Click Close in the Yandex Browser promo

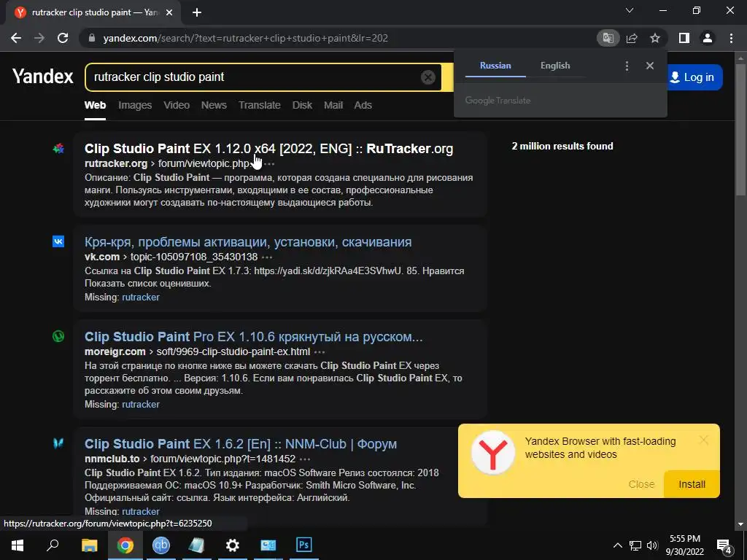point(641,484)
